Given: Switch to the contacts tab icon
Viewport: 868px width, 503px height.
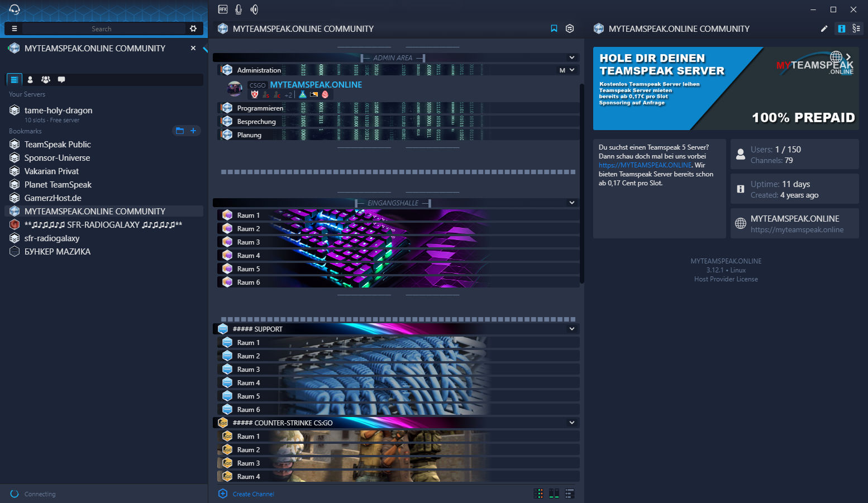Looking at the screenshot, I should (30, 80).
